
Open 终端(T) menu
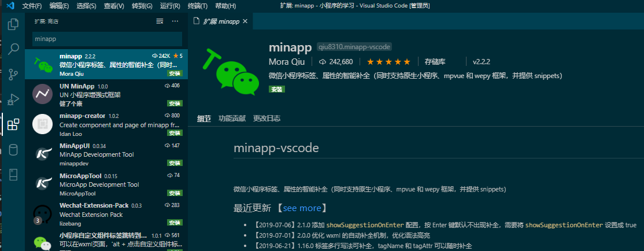coord(198,6)
